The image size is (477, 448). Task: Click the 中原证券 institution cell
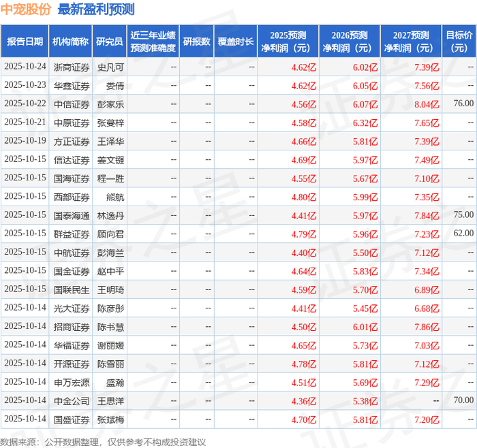coord(72,123)
